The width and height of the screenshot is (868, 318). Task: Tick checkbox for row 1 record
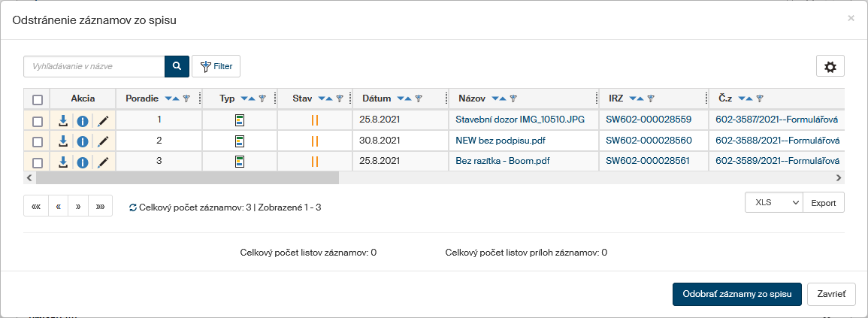[37, 120]
